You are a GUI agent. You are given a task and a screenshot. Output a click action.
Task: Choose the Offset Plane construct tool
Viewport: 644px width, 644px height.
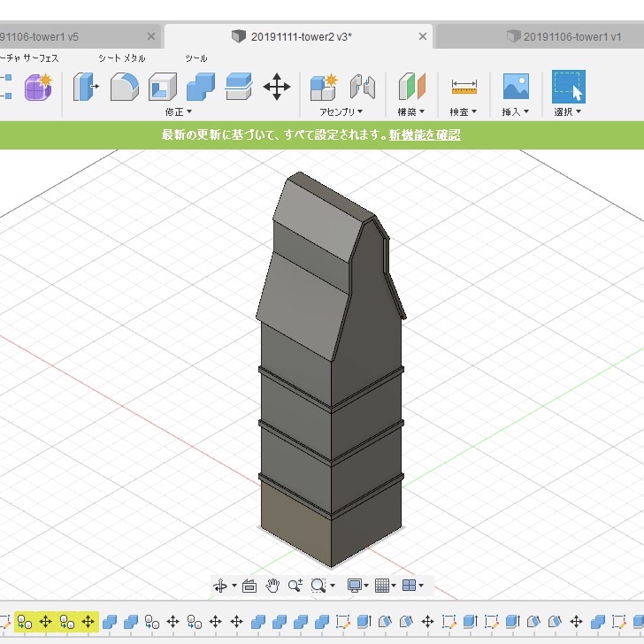tap(411, 87)
